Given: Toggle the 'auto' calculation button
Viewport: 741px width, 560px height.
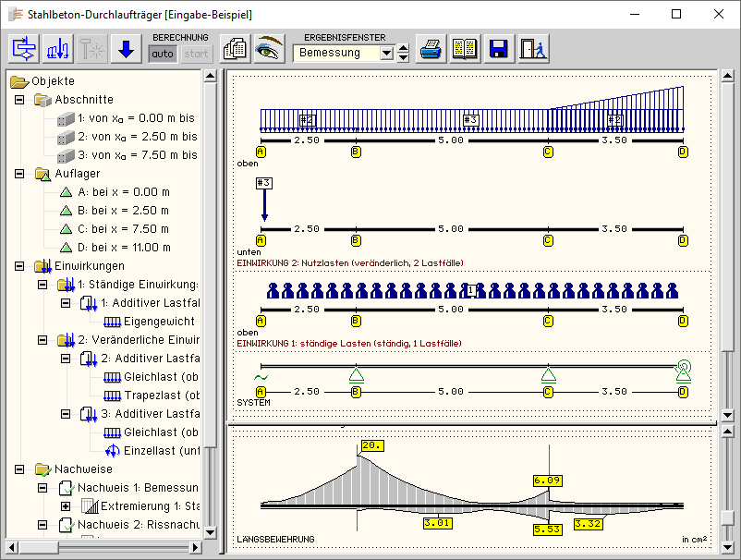Looking at the screenshot, I should (x=163, y=54).
